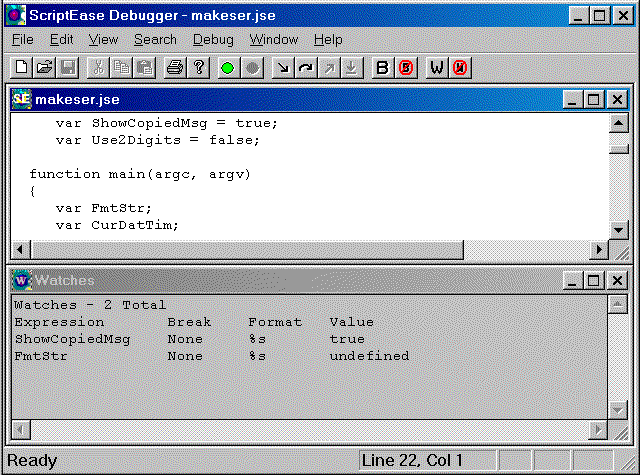The width and height of the screenshot is (640, 475).
Task: Open the Edit menu
Action: point(61,40)
